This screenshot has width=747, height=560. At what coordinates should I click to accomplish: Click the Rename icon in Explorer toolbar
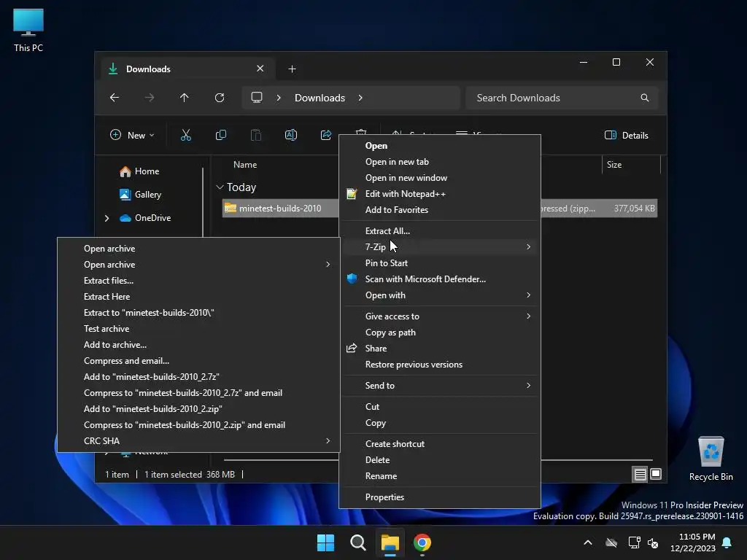(291, 135)
